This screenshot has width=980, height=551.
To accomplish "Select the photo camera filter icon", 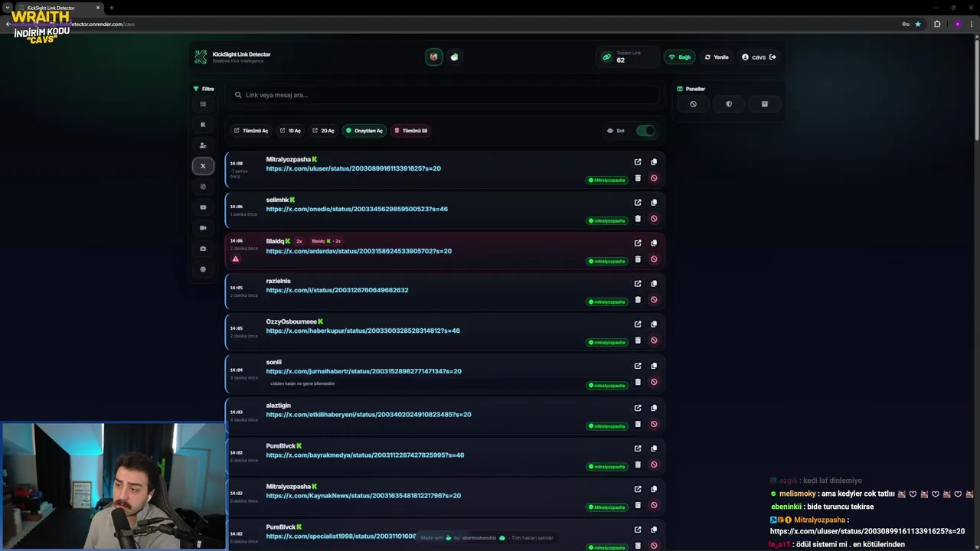I will 203,249.
